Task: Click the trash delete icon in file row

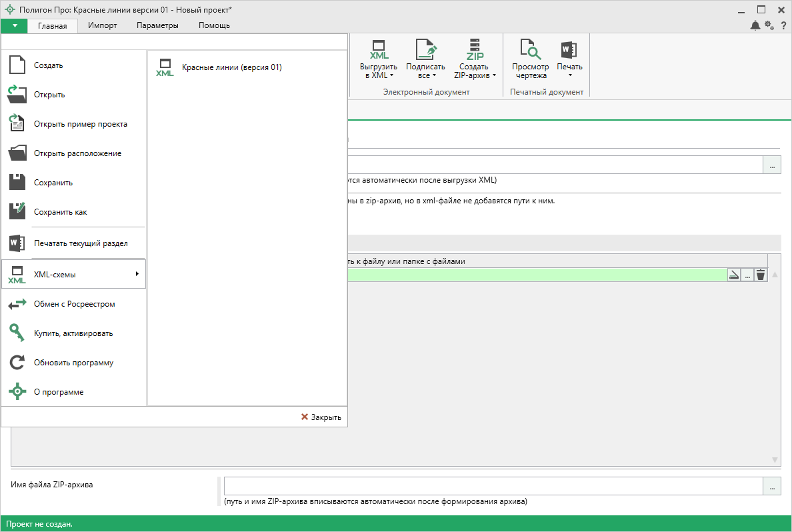Action: pos(760,275)
